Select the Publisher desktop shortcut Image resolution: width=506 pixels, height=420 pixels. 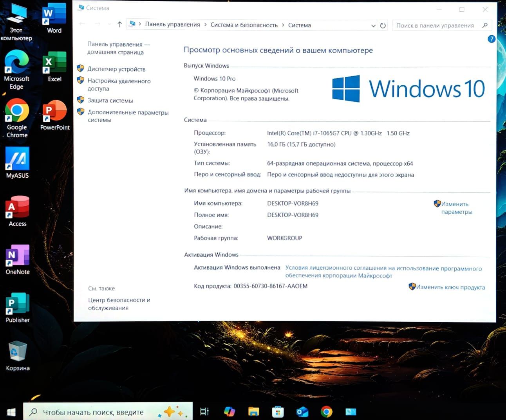[18, 308]
